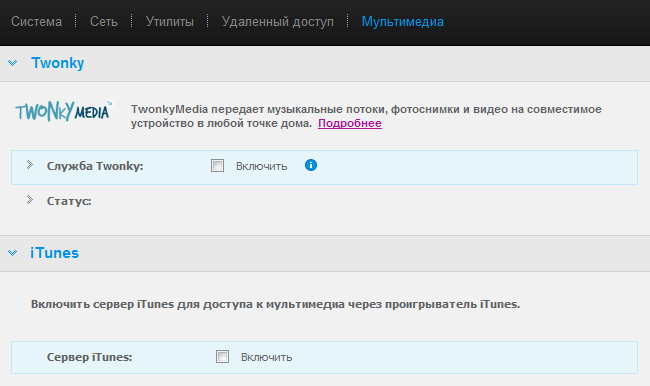650x386 pixels.
Task: Enable the Сервер iTunes checkbox
Action: click(x=222, y=356)
